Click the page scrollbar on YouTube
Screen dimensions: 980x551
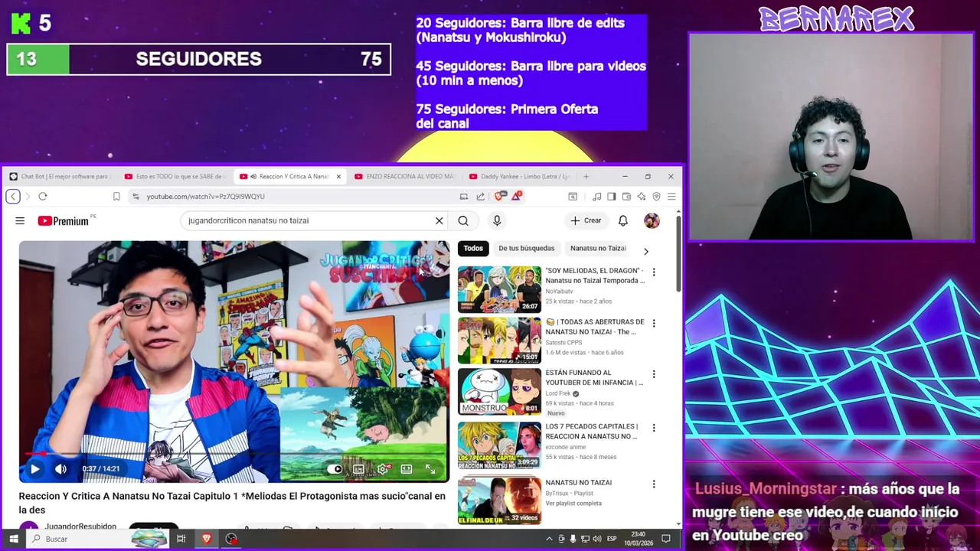point(678,253)
